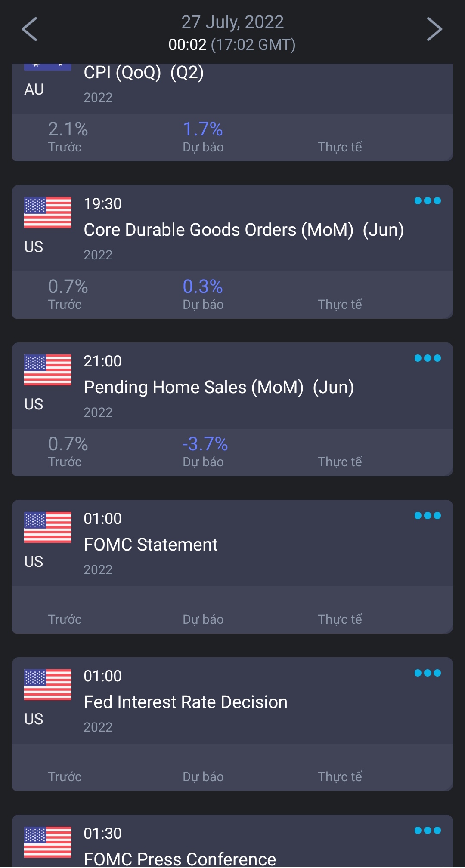Open three-dot menu for FOMC Statement
This screenshot has width=465, height=868.
point(427,516)
